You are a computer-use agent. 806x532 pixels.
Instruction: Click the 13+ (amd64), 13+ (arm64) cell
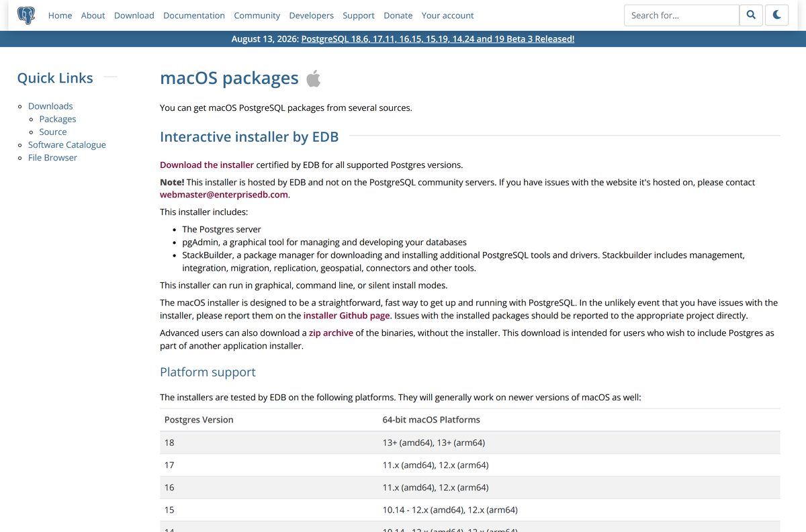[579, 443]
